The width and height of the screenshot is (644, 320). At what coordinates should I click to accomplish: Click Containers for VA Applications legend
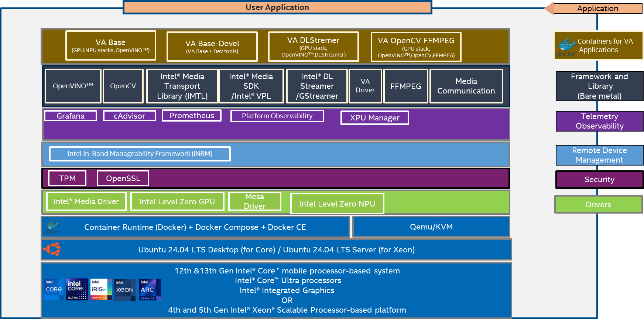[x=599, y=45]
